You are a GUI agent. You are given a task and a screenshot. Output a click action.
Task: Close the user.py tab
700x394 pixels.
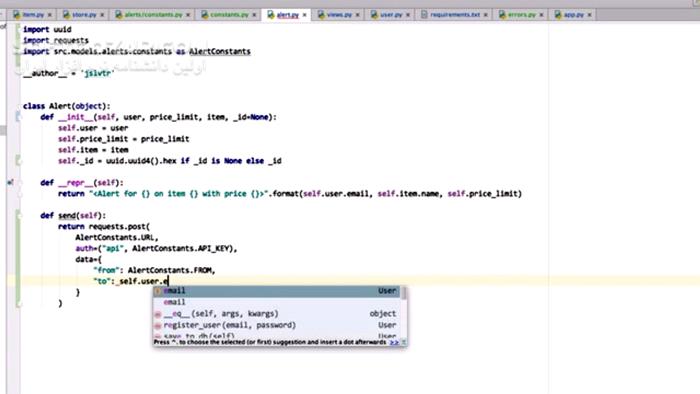pyautogui.click(x=408, y=15)
